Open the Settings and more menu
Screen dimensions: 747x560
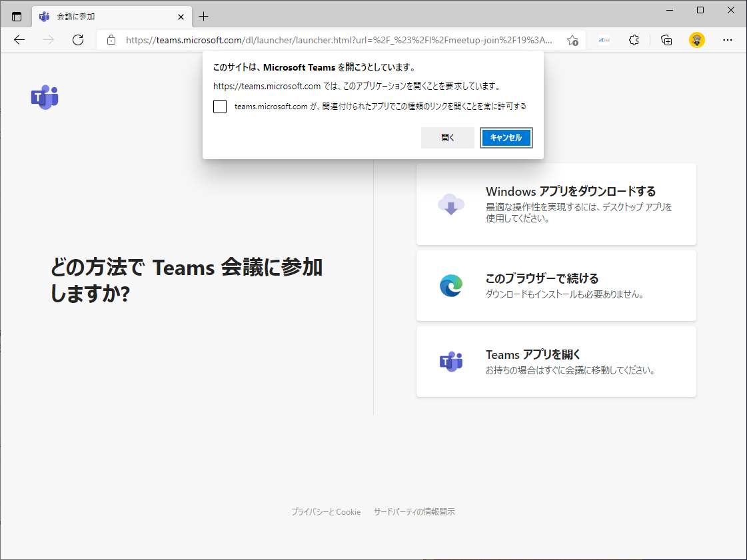[x=728, y=40]
